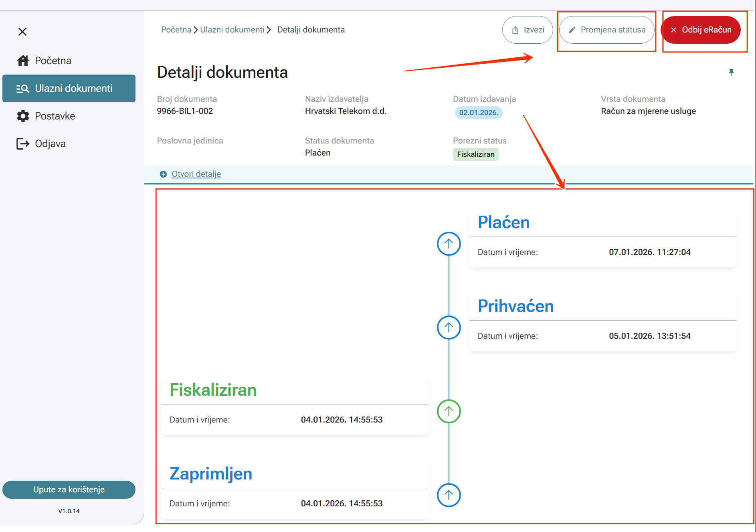Navigate to Ulazni dokumenti breadcrumb link
Image resolution: width=756 pixels, height=532 pixels.
232,30
